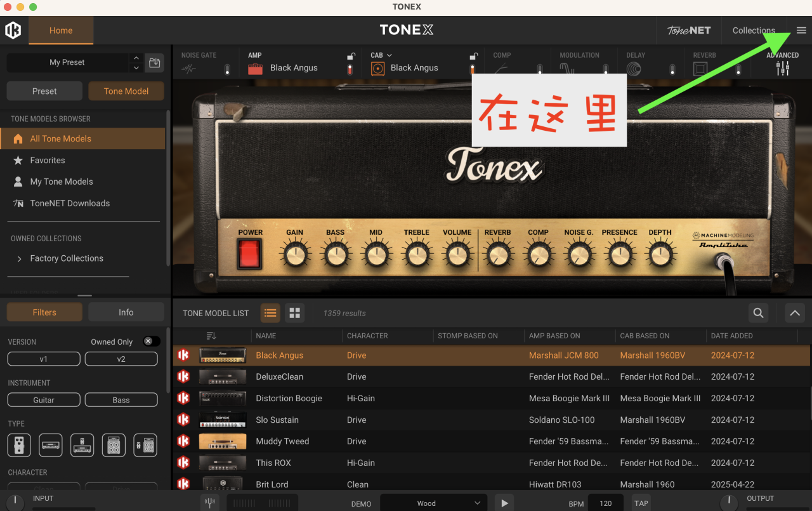Toggle the Noise Gate bypass switch
The width and height of the screenshot is (812, 511).
coord(227,69)
